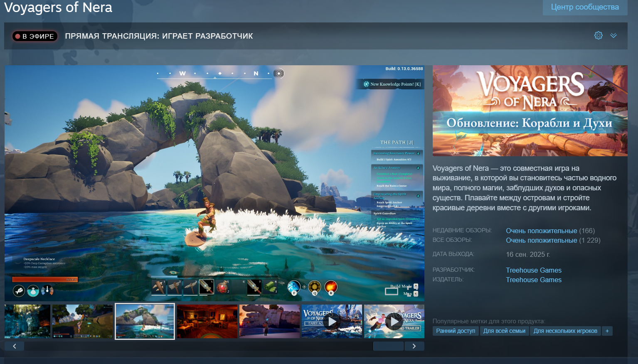The width and height of the screenshot is (638, 364).
Task: Open the publisher Treehouse Games link
Action: point(534,280)
